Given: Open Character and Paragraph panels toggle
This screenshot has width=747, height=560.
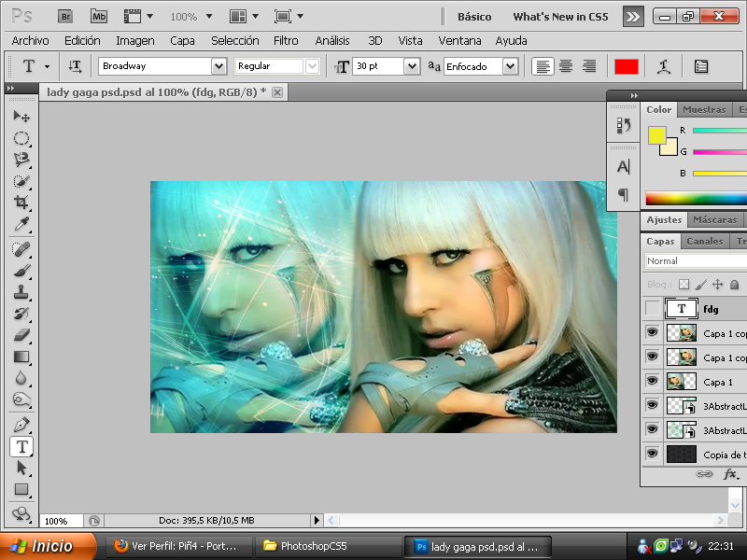Looking at the screenshot, I should point(701,66).
